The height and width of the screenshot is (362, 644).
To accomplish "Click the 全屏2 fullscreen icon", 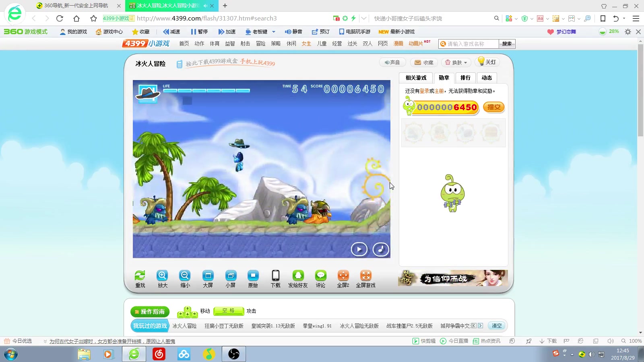I will (x=343, y=279).
